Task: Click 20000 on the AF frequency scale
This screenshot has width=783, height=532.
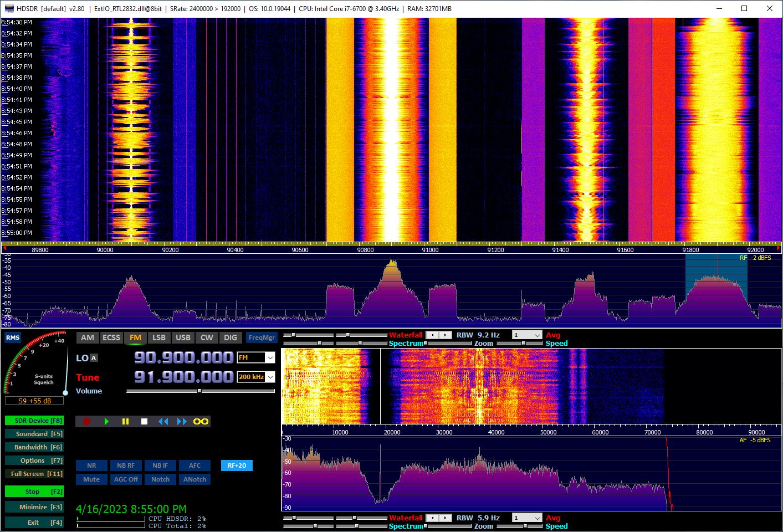Action: pos(392,432)
